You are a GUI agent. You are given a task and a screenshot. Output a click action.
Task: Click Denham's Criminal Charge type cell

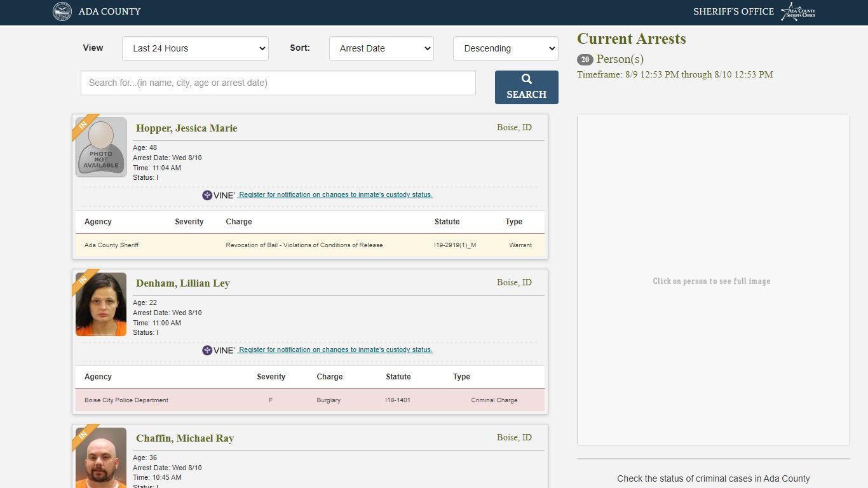(x=494, y=400)
